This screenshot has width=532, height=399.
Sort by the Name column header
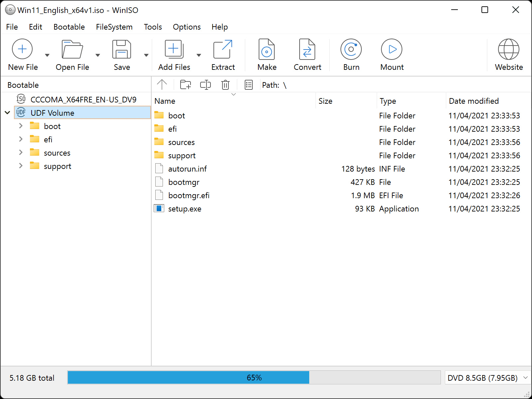click(x=234, y=101)
